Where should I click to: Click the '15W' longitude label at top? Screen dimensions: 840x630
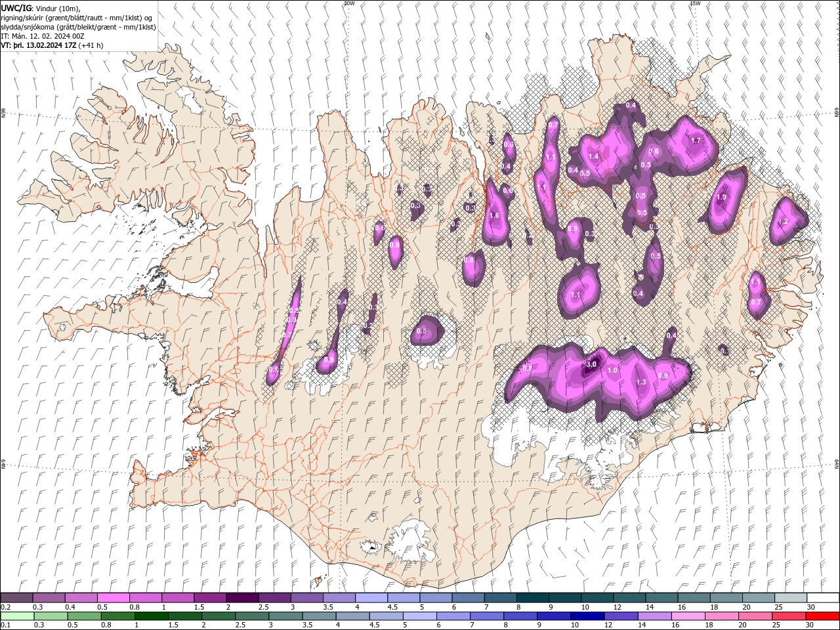695,3
